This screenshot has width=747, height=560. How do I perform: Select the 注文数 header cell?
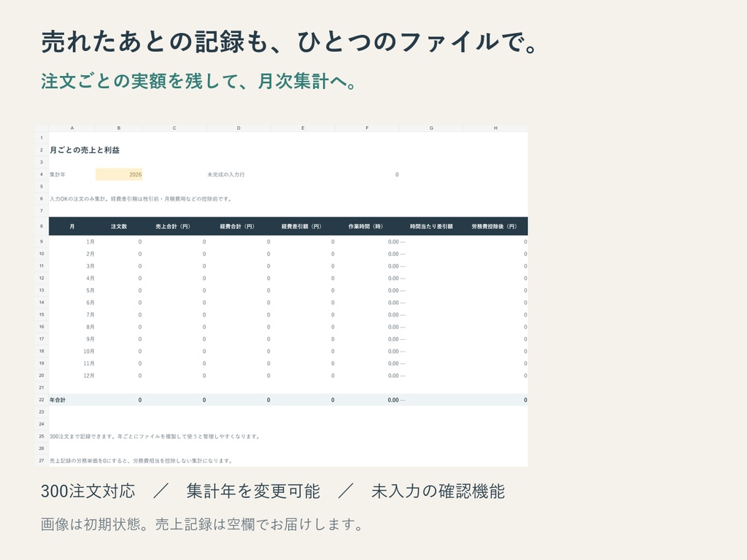point(119,226)
